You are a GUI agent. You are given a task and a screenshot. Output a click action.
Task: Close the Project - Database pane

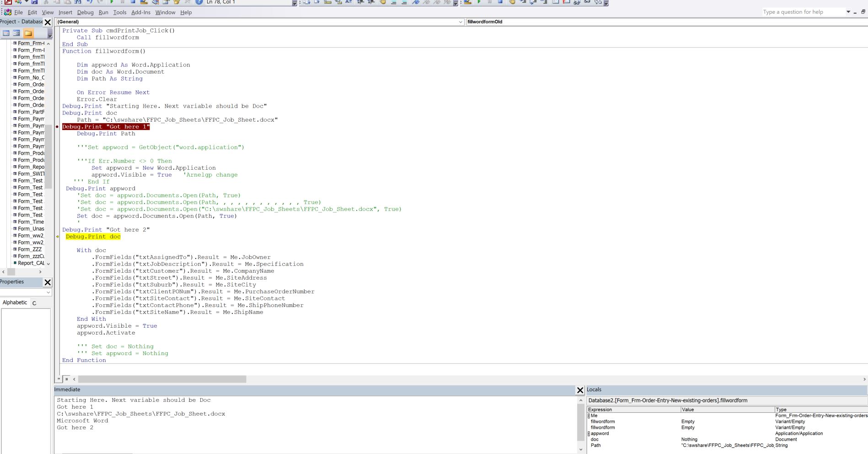tap(48, 22)
